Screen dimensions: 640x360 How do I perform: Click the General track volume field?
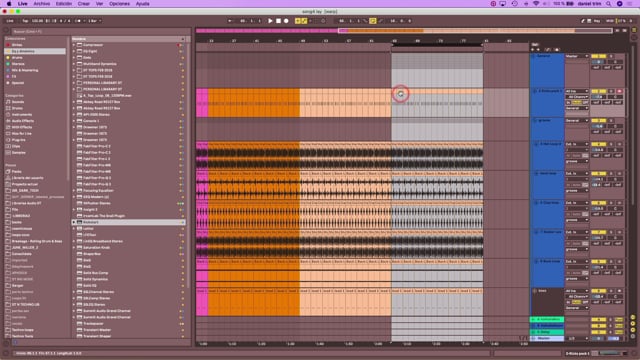pyautogui.click(x=598, y=62)
